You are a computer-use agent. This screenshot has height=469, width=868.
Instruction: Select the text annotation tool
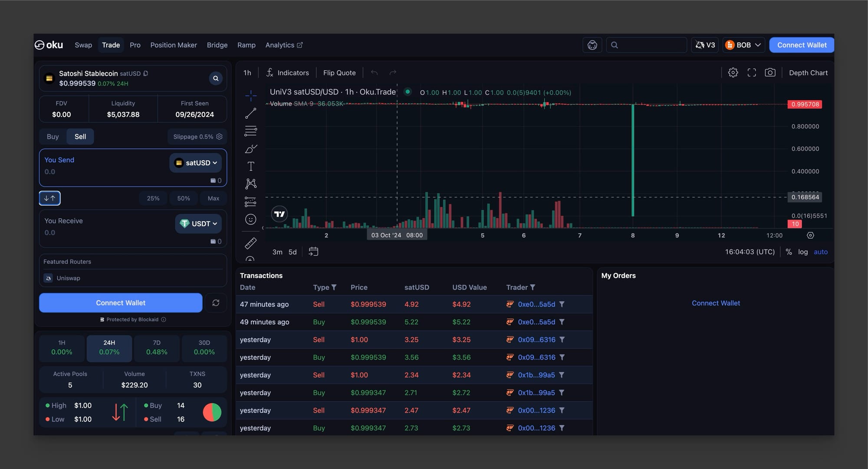pos(251,166)
